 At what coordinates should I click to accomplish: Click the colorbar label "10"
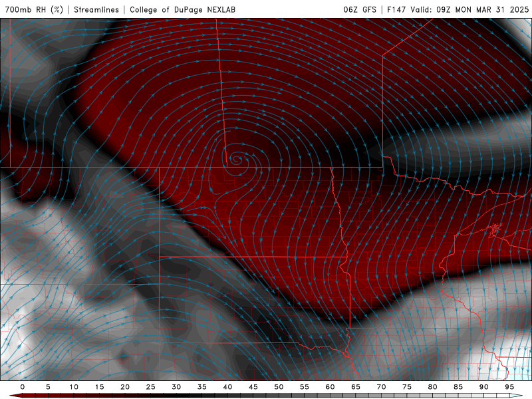tap(74, 387)
